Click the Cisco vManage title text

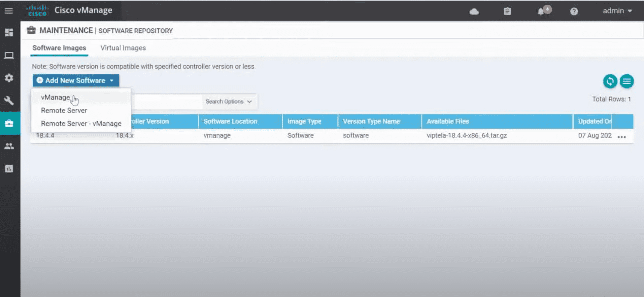pyautogui.click(x=83, y=10)
